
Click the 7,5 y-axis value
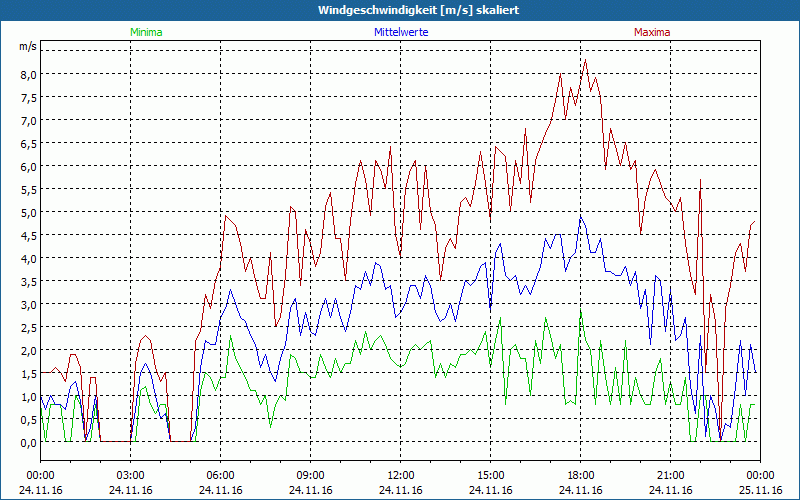29,97
